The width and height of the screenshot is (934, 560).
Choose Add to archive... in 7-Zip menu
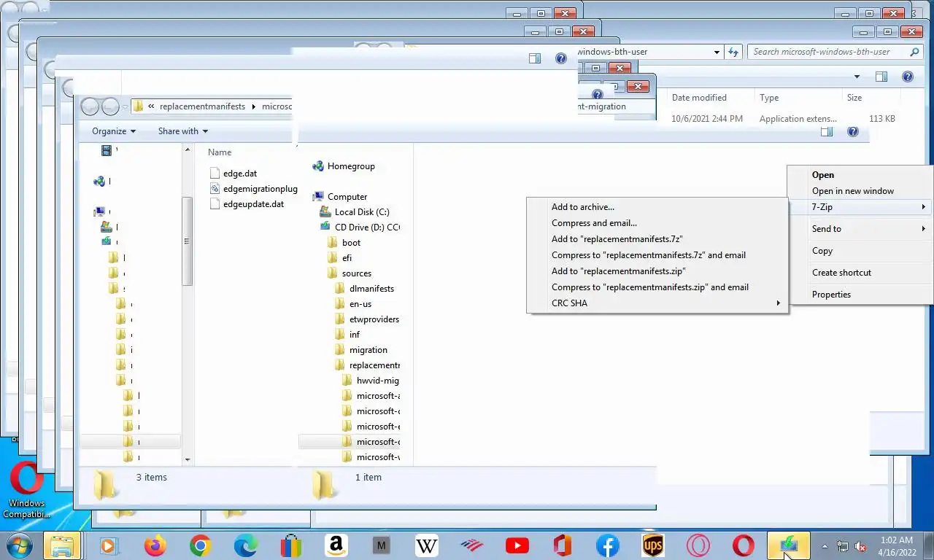point(657,207)
